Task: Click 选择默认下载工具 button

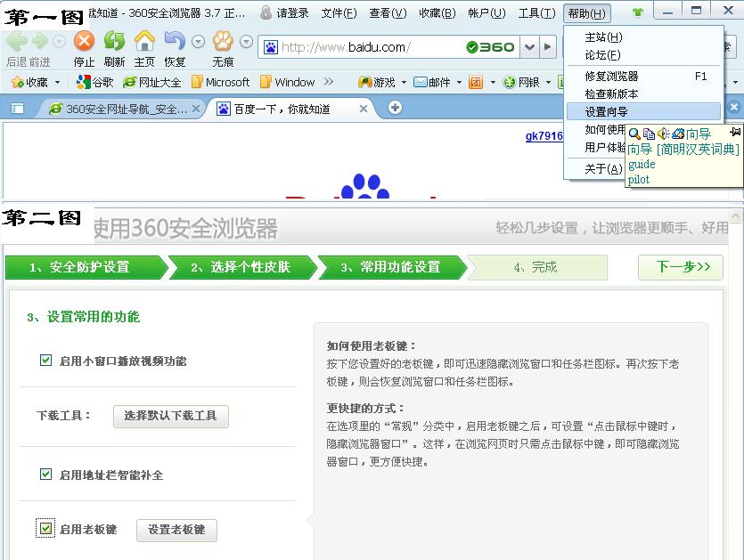Action: [x=171, y=416]
